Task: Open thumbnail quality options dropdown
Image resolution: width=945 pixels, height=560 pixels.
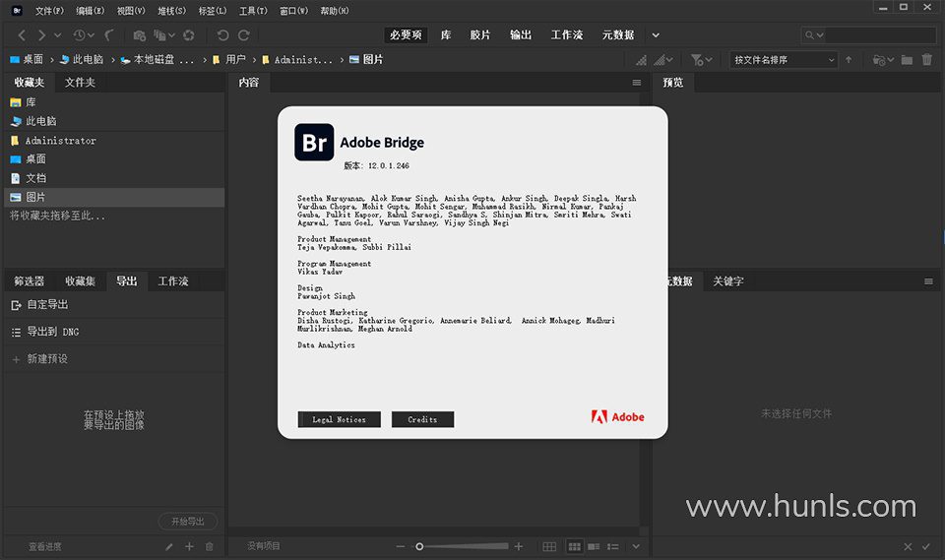Action: 663,60
